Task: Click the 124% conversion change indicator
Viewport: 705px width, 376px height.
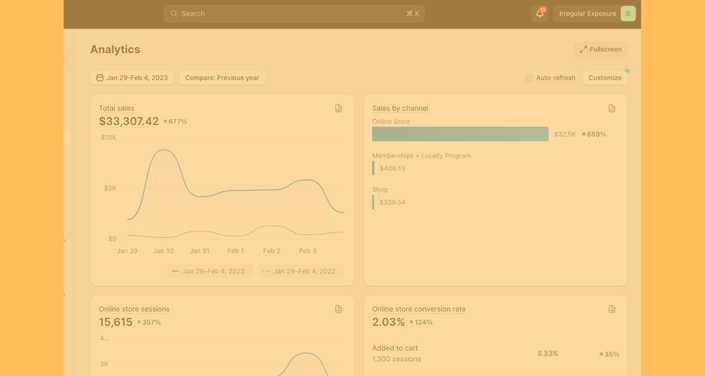Action: (x=421, y=322)
